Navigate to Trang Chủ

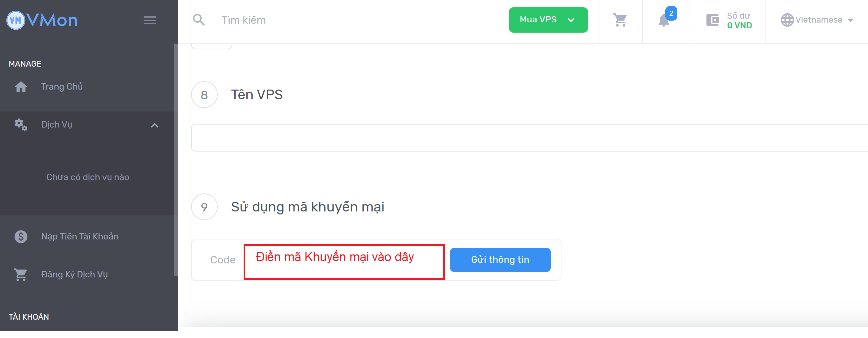point(62,87)
